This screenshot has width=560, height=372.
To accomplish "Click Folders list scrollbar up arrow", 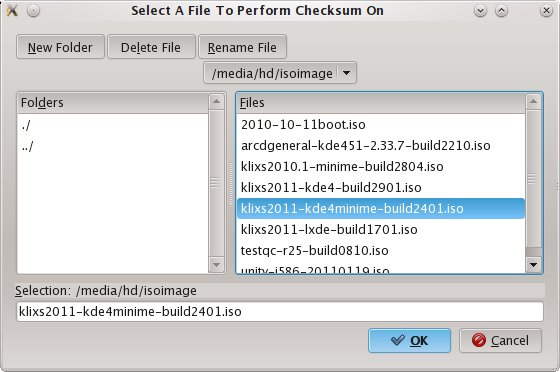I will tap(216, 102).
